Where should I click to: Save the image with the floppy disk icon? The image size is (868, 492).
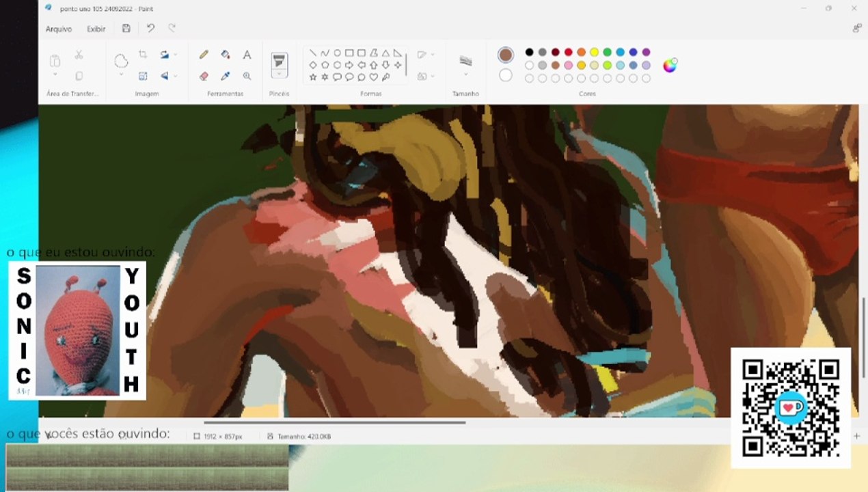(126, 29)
